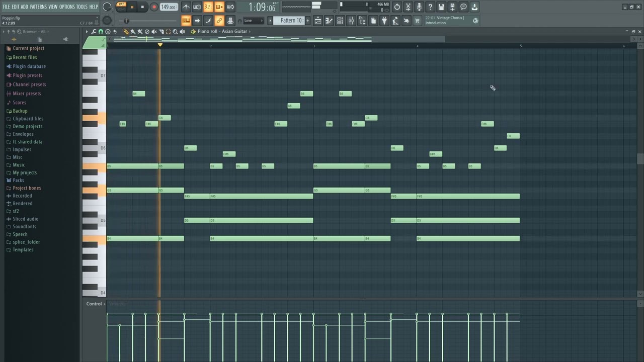The image size is (644, 362).
Task: Open the Line snap dropdown
Action: 254,21
